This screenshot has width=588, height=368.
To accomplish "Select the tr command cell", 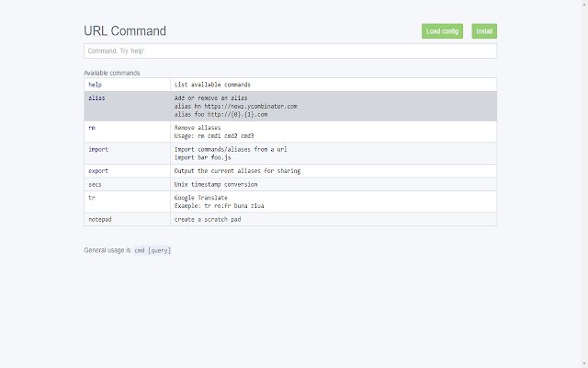I will (127, 201).
